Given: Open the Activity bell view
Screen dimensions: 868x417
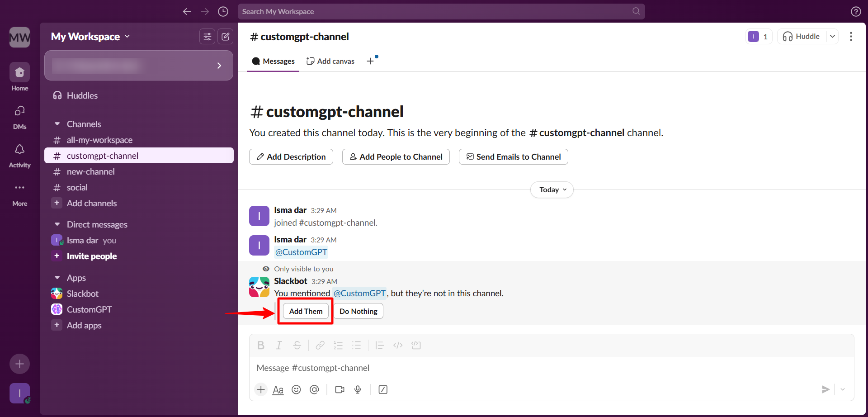Looking at the screenshot, I should [x=19, y=155].
